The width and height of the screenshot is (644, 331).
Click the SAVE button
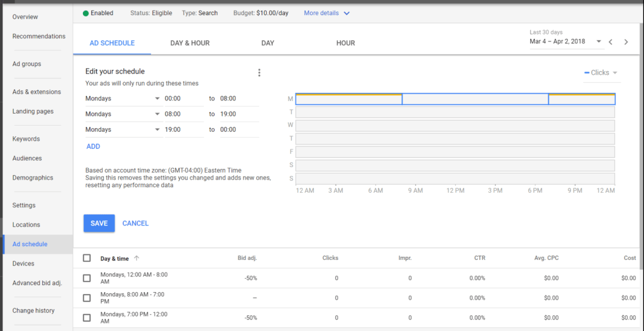coord(99,223)
